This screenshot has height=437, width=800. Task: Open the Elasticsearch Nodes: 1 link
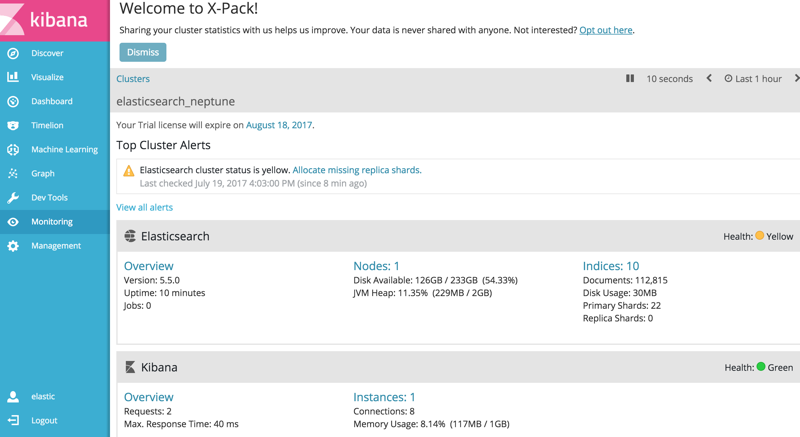tap(376, 266)
